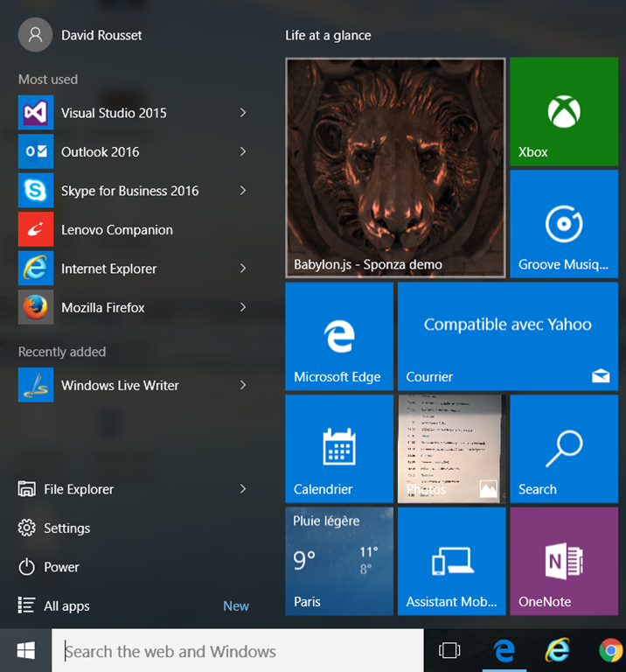Click the Power symbol icon

[26, 567]
